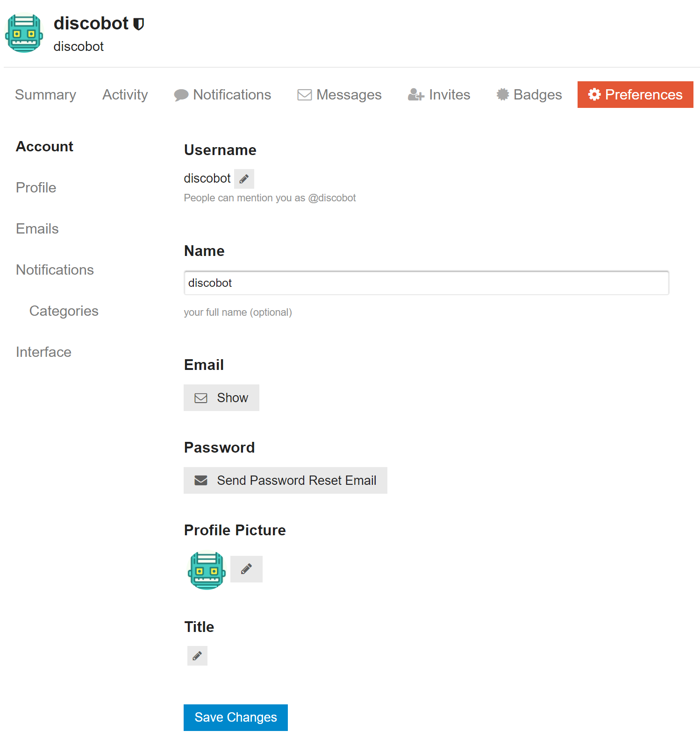
Task: Open the Summary tab
Action: click(45, 95)
